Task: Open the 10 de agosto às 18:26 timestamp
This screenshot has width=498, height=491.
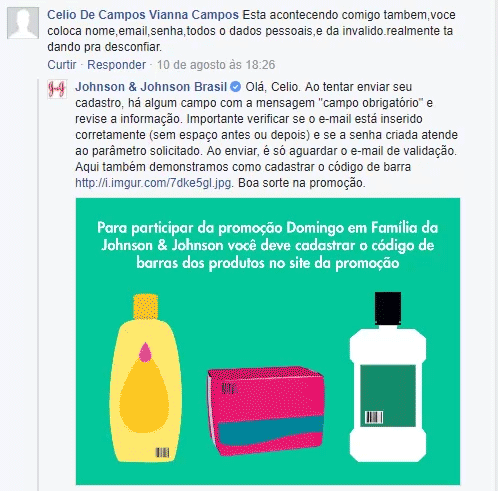Action: click(x=216, y=65)
